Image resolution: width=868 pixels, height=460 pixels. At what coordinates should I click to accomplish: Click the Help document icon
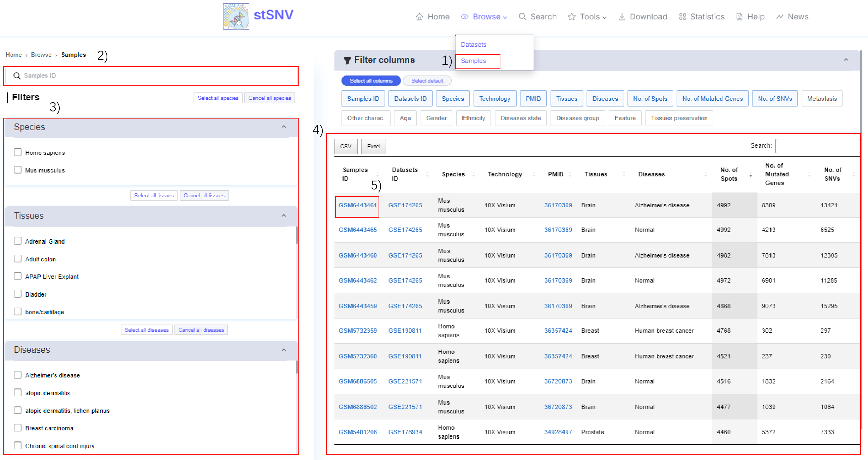click(x=739, y=17)
